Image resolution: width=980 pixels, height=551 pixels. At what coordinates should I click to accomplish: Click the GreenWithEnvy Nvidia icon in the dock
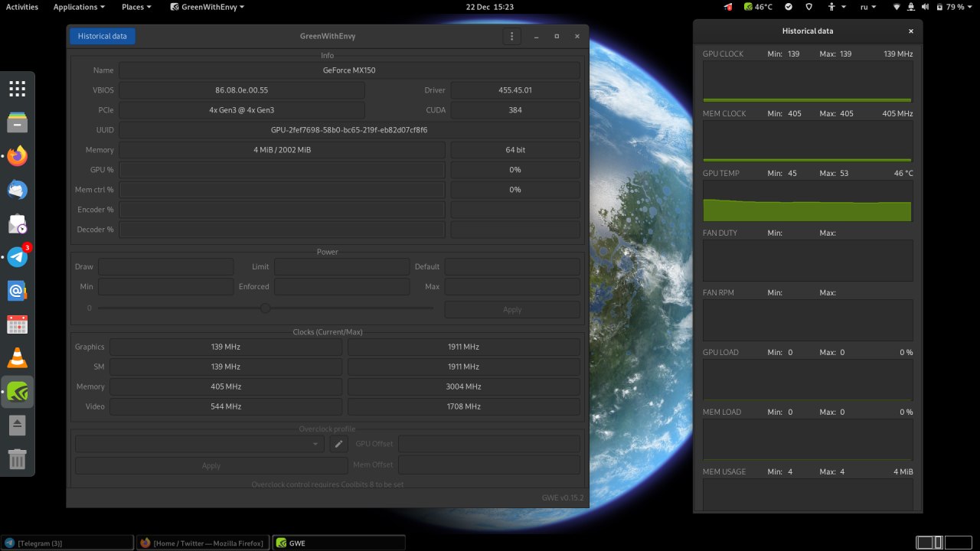(18, 392)
